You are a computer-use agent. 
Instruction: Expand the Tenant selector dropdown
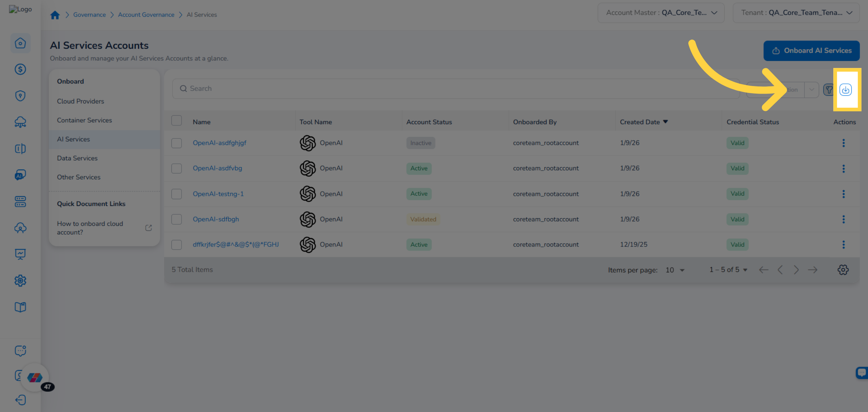[x=796, y=13]
